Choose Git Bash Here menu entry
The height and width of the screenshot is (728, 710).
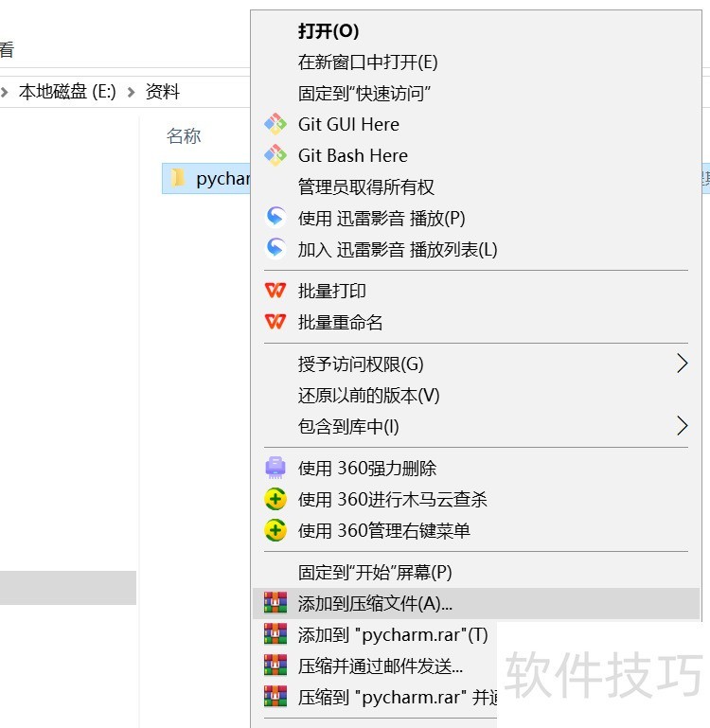coord(476,155)
